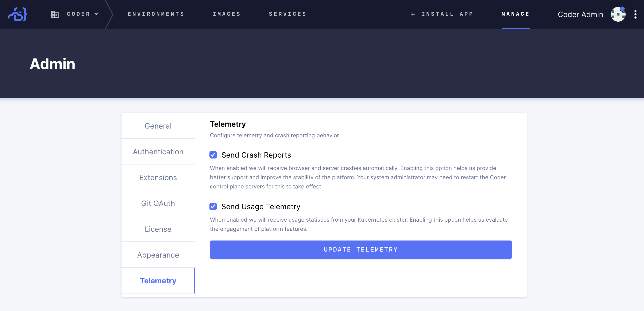Click the blue notification dot on avatar
This screenshot has height=311, width=644.
click(x=622, y=9)
